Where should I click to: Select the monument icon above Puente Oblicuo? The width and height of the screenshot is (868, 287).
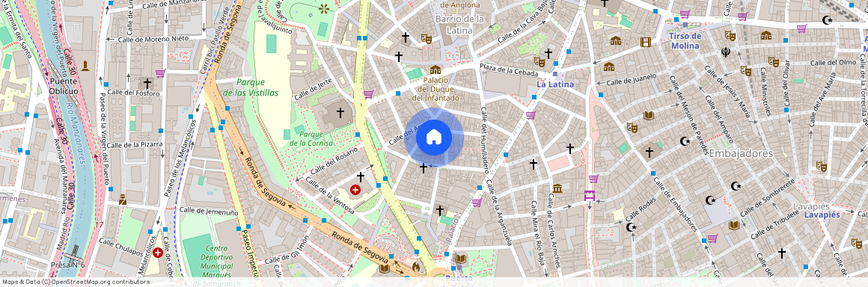85,66
